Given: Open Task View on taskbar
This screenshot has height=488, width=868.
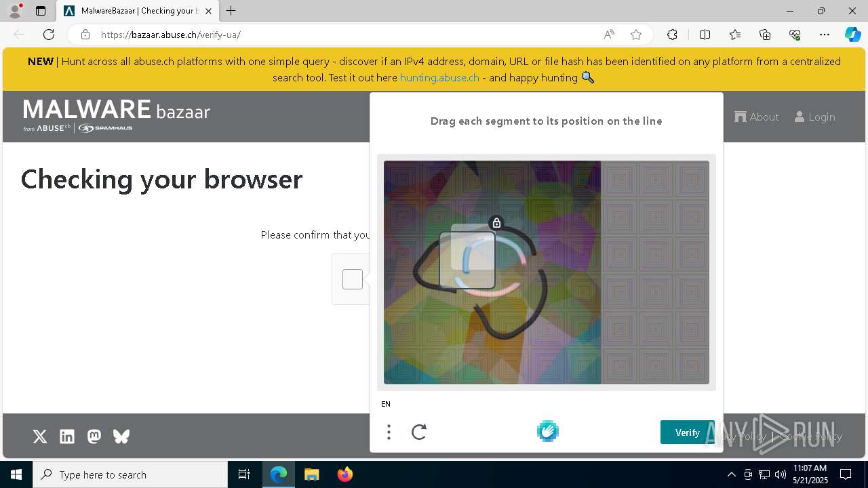Looking at the screenshot, I should pos(244,474).
